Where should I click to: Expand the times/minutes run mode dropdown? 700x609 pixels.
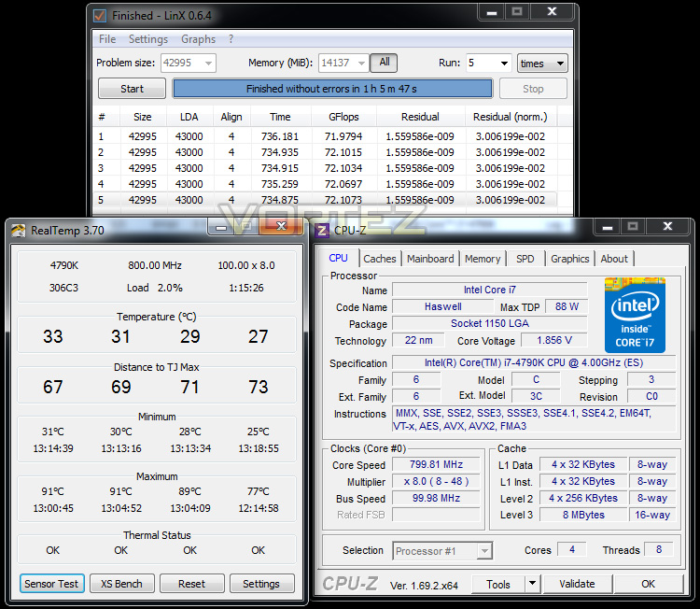pyautogui.click(x=542, y=64)
